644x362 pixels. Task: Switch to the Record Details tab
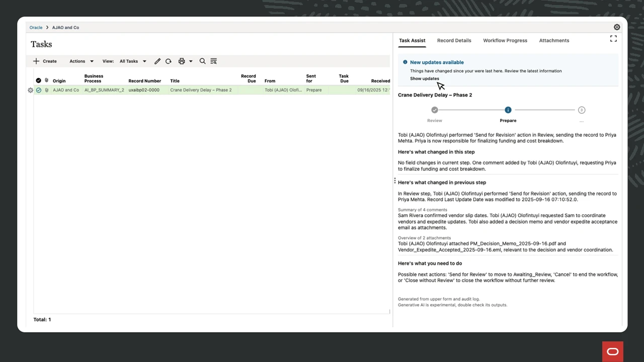(x=454, y=40)
